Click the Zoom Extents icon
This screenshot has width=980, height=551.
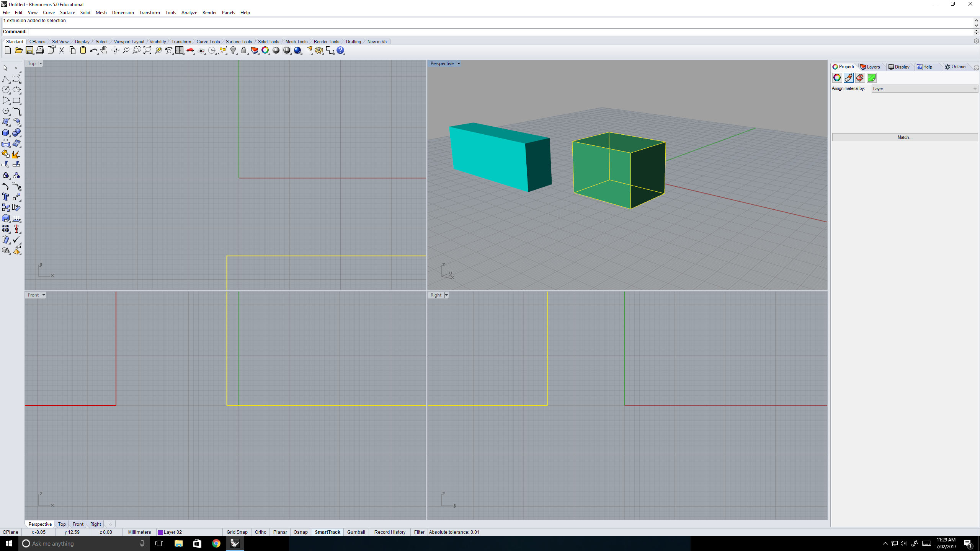click(147, 51)
